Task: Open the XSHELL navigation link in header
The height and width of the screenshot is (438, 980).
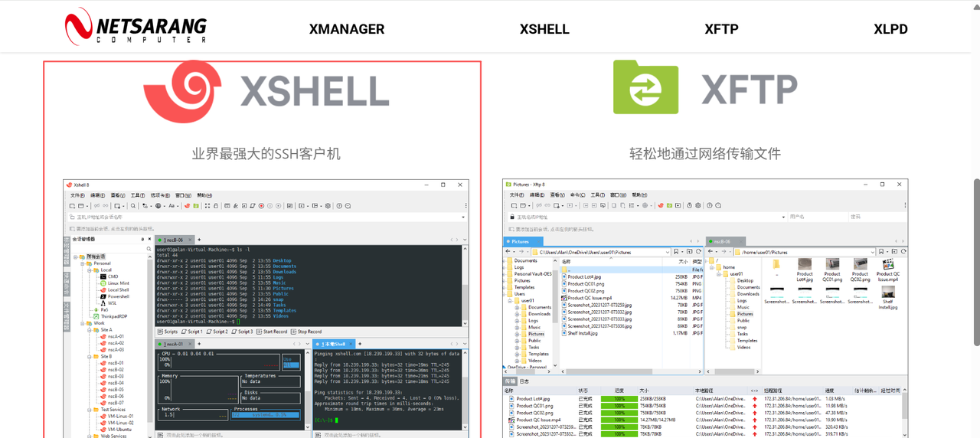Action: click(544, 29)
